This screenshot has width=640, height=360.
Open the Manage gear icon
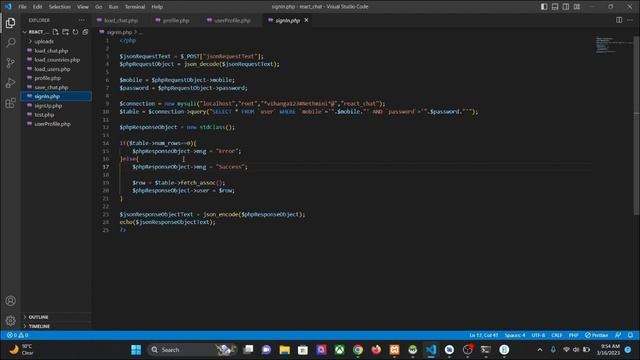11,320
